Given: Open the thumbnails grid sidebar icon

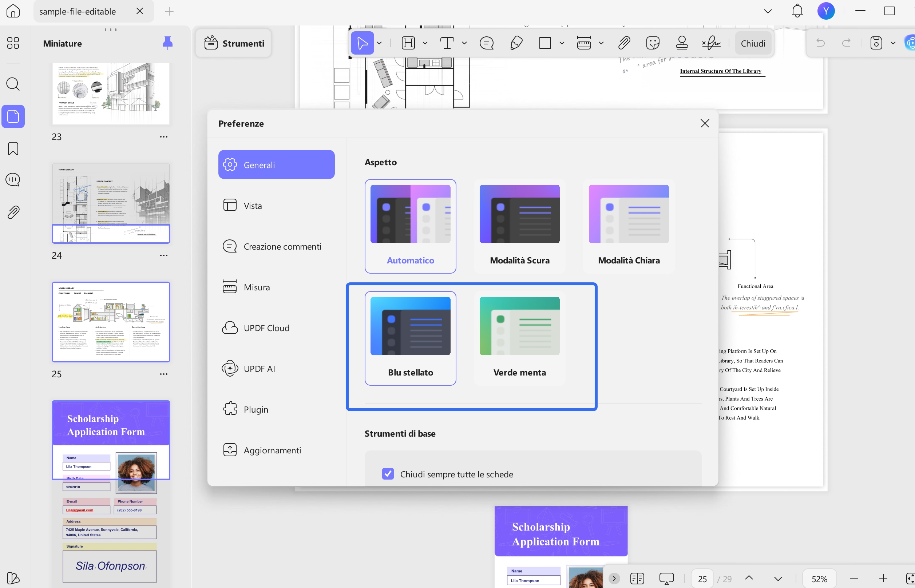Looking at the screenshot, I should (x=13, y=43).
